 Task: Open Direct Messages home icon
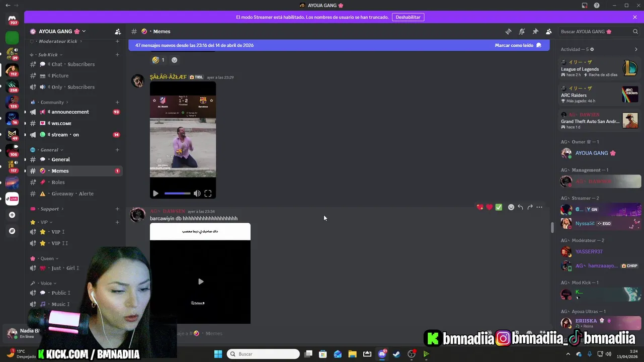click(12, 19)
